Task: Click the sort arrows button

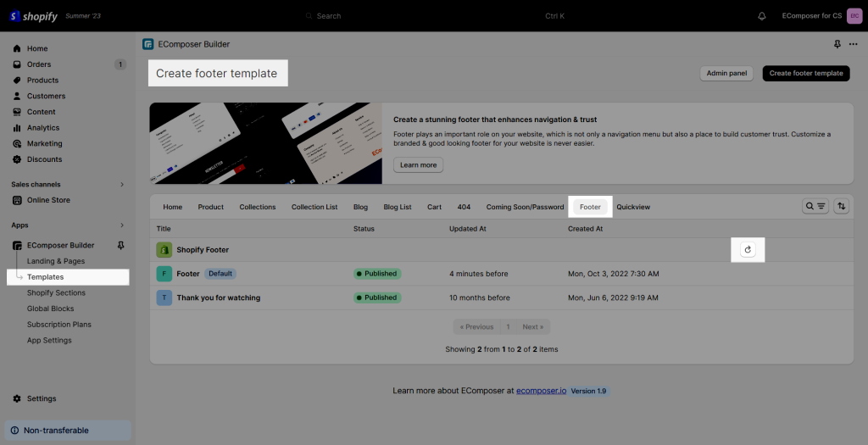Action: (x=842, y=206)
